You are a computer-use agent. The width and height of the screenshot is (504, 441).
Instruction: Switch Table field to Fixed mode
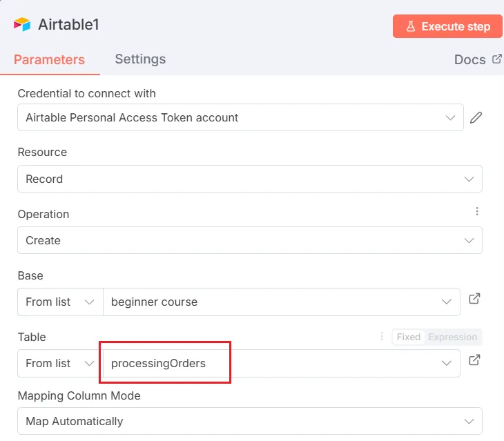(408, 337)
